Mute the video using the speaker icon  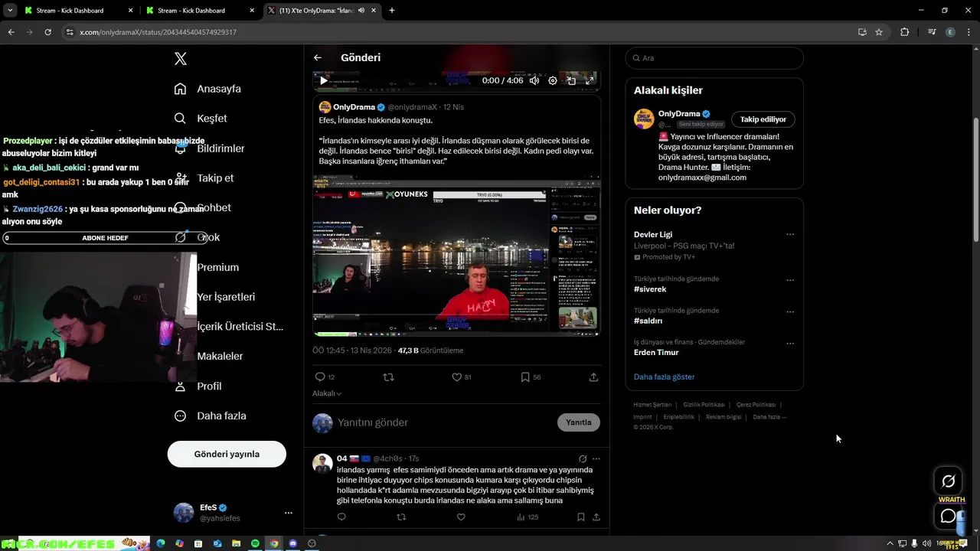click(534, 80)
